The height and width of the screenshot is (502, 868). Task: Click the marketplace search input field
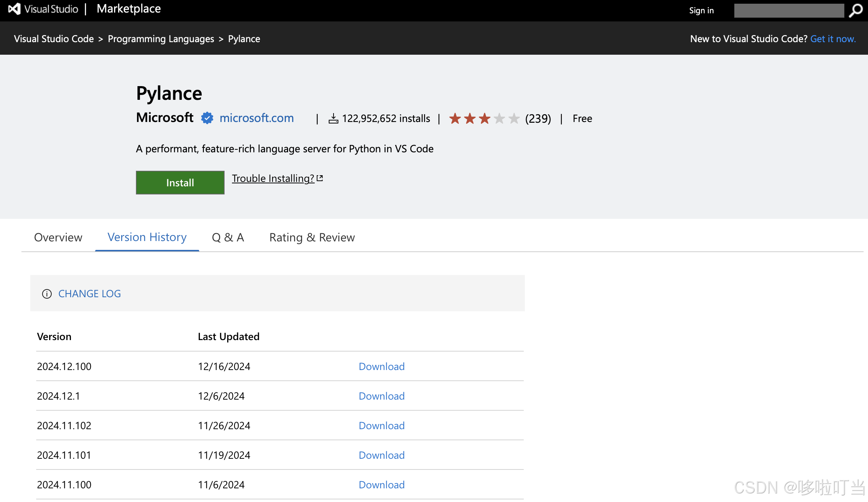click(x=789, y=10)
